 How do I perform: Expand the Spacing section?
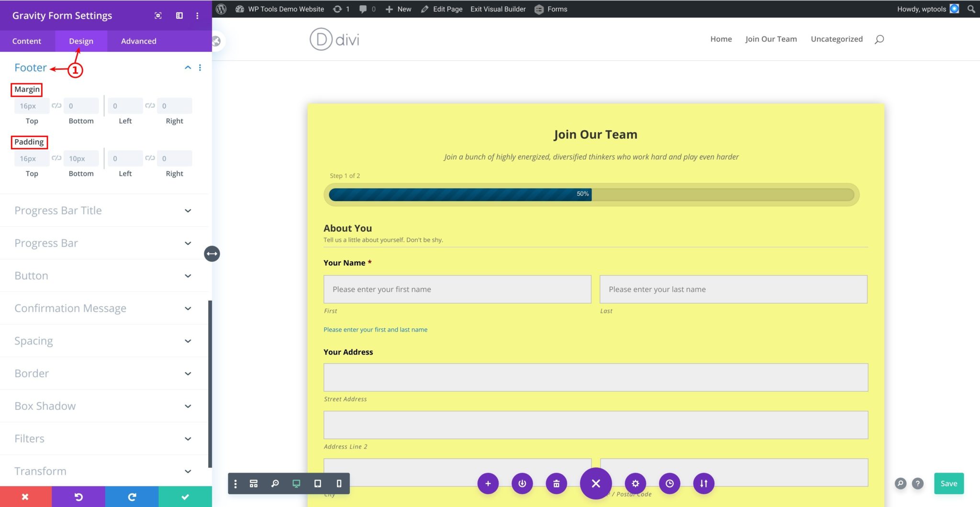[x=103, y=341]
